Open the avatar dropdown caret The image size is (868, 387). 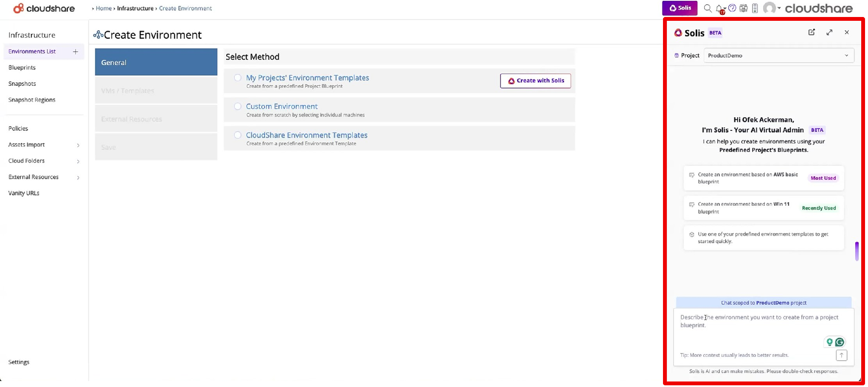point(779,8)
